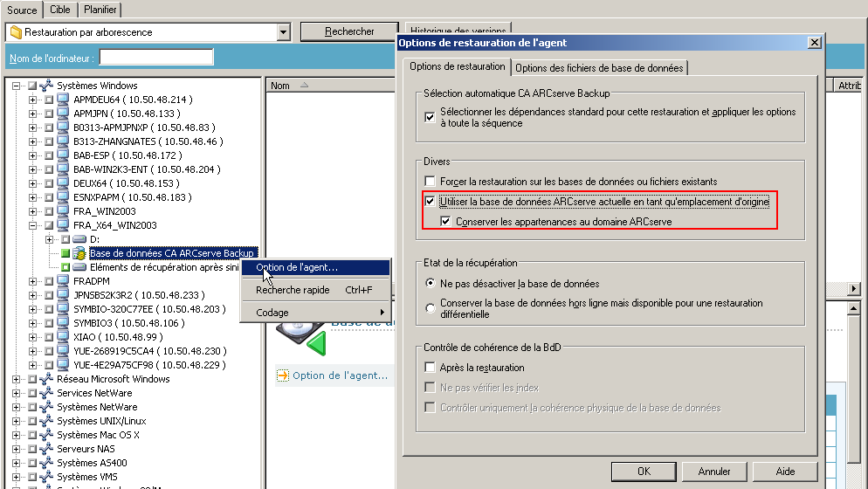
Task: Click the Rechercher button
Action: point(349,32)
